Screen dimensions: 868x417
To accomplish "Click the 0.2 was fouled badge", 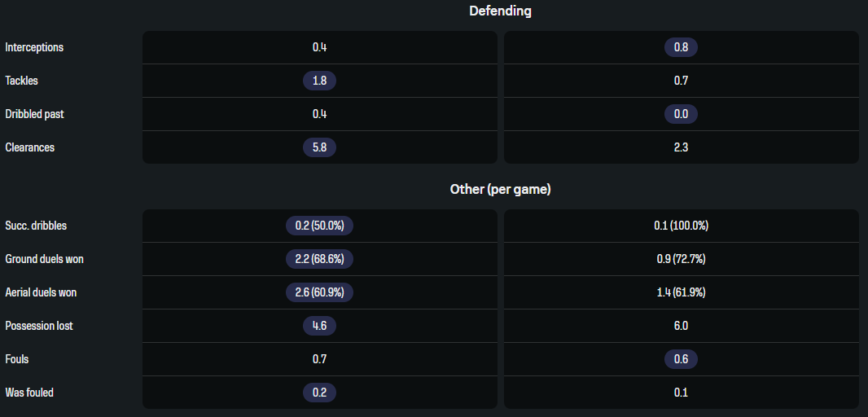I will tap(319, 393).
